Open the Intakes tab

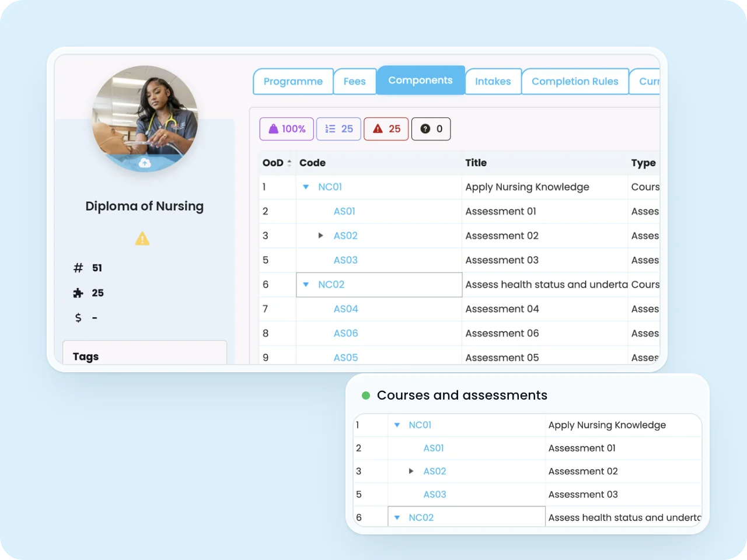[x=493, y=81]
